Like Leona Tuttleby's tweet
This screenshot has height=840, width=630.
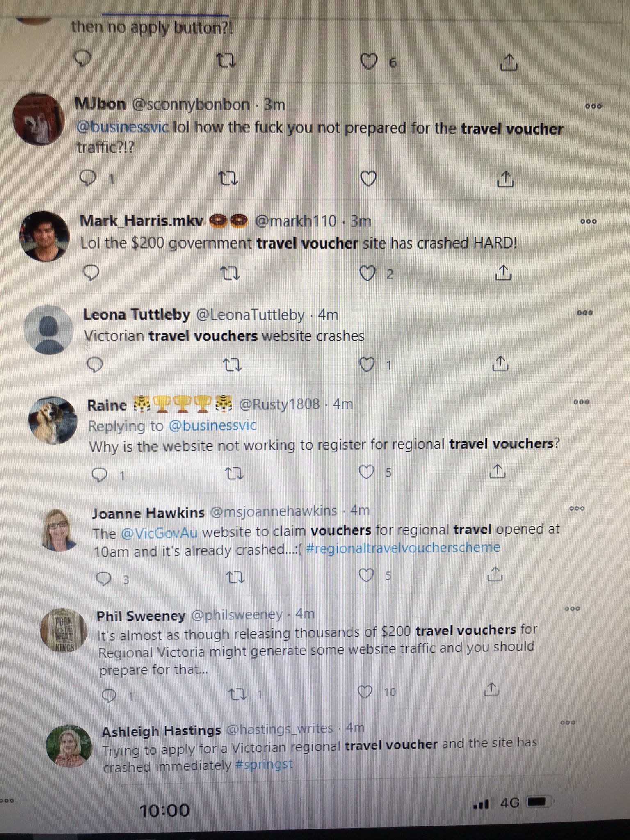tap(367, 364)
